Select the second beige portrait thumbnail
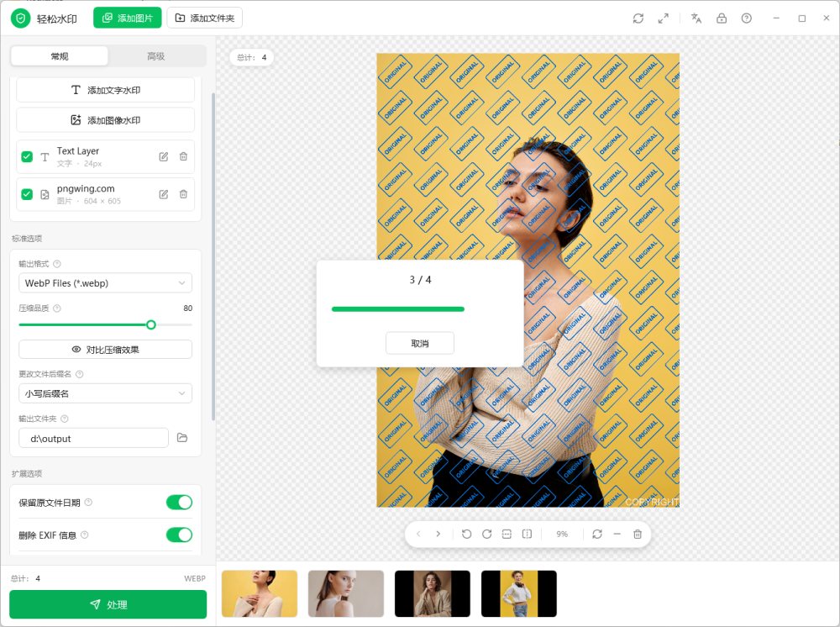Image resolution: width=840 pixels, height=627 pixels. 346,593
